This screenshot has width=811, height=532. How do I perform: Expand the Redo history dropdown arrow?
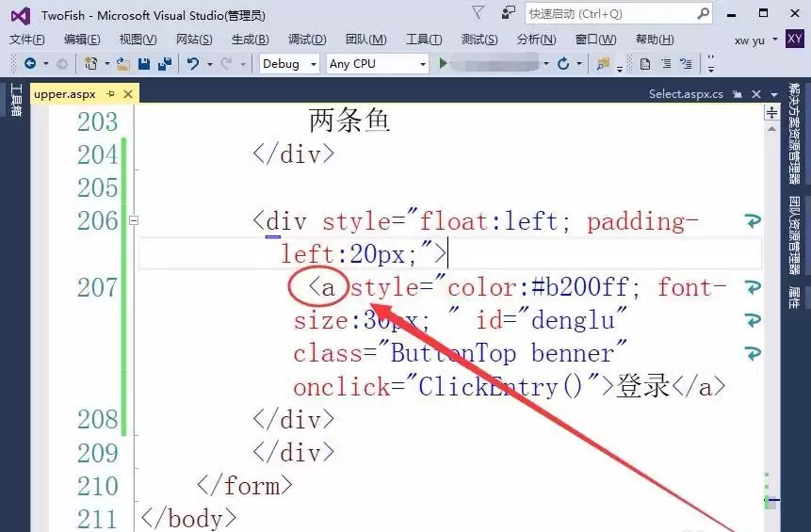pyautogui.click(x=243, y=64)
